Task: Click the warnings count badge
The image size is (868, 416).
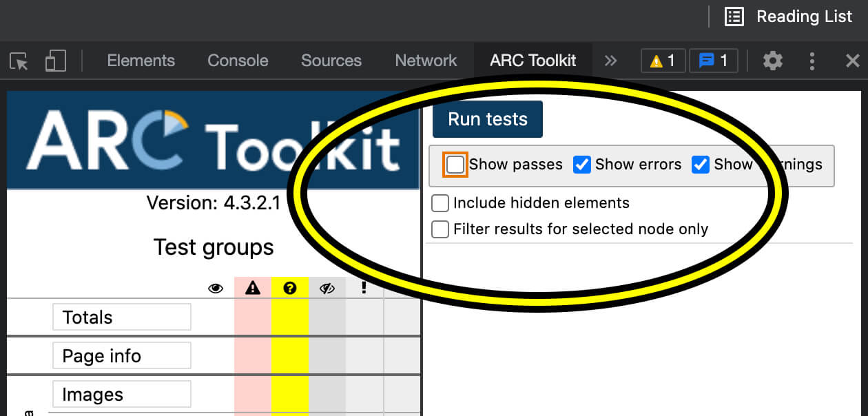Action: click(663, 61)
